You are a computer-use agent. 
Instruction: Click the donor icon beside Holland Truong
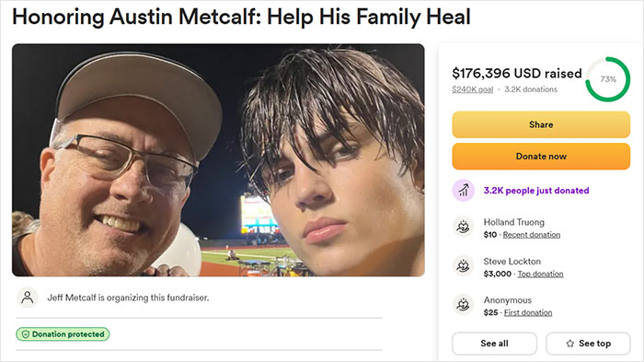[464, 227]
